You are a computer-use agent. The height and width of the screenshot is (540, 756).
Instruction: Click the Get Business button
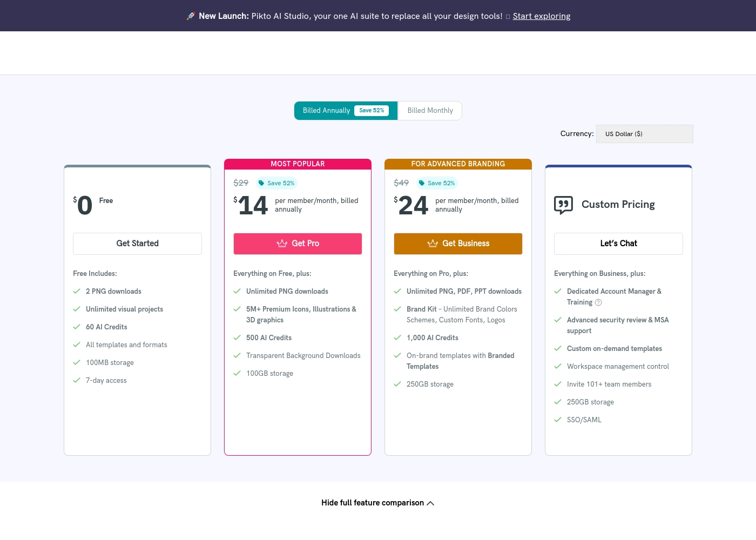pyautogui.click(x=458, y=244)
